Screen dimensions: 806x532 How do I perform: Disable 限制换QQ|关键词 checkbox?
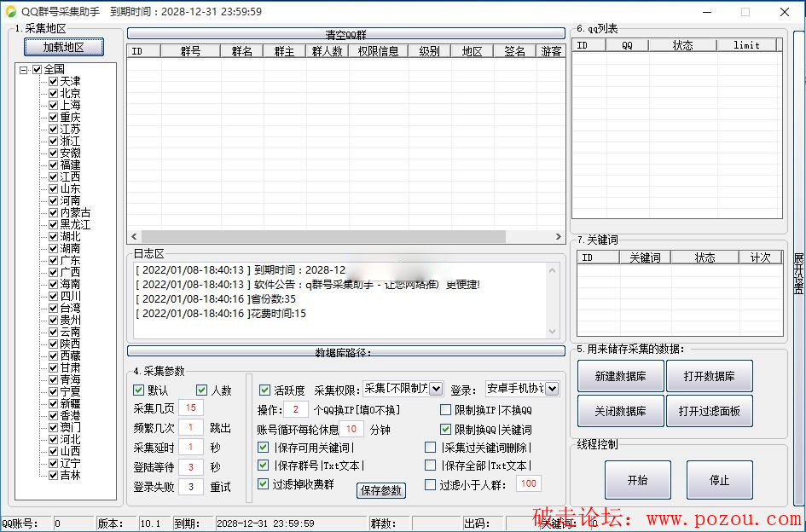click(446, 429)
